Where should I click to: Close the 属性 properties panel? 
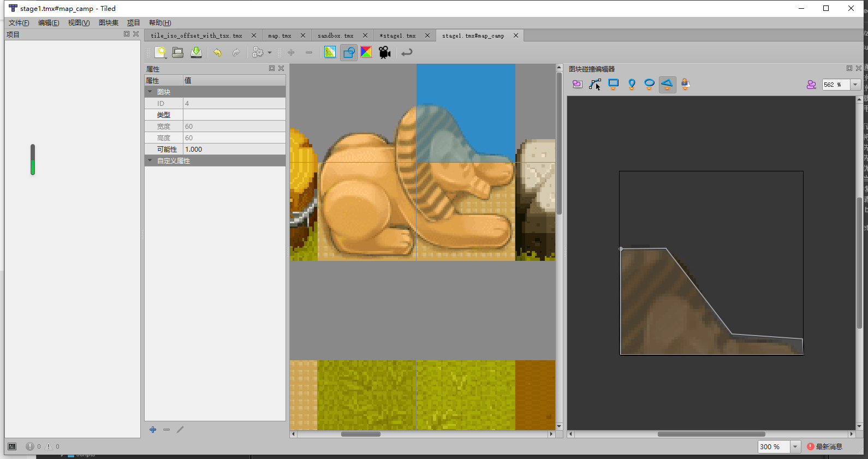click(281, 68)
